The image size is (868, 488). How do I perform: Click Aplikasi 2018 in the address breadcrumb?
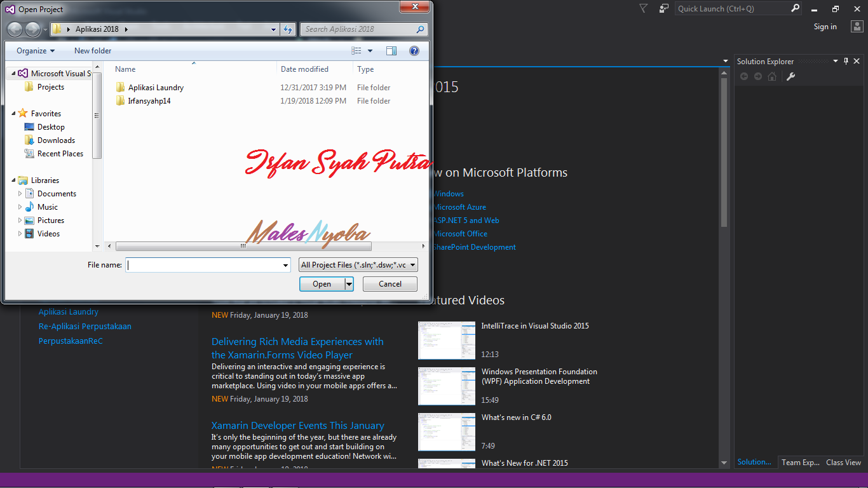pos(97,29)
